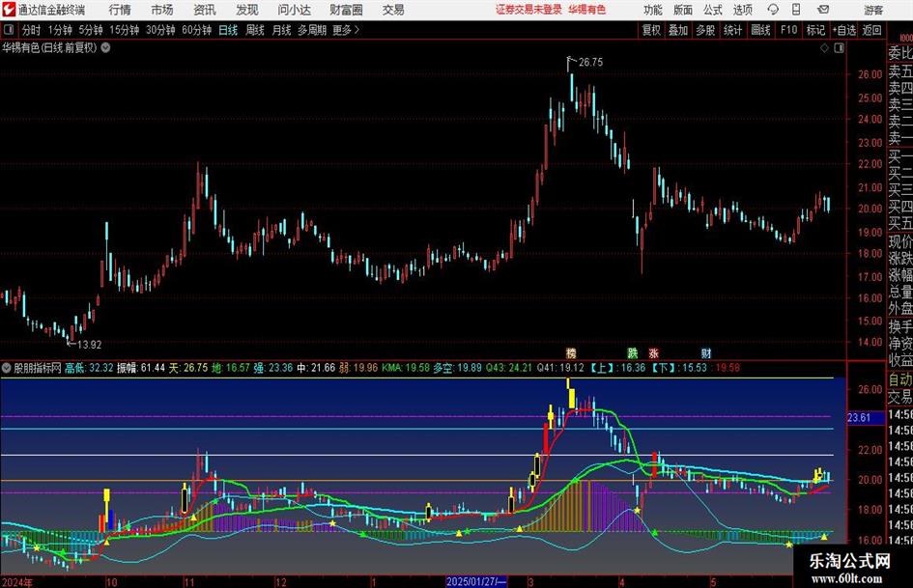Screen dimensions: 913x588
Task: Switch to the 分时 period tab
Action: 31,30
